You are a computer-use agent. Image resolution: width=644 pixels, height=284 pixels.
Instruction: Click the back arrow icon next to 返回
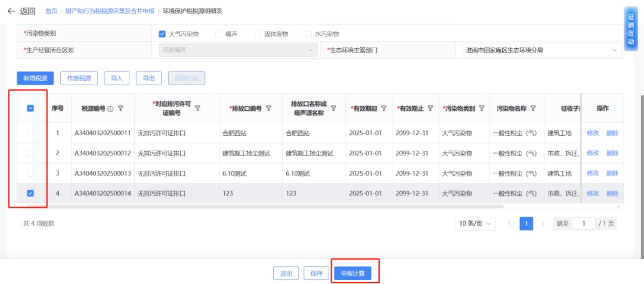click(11, 11)
